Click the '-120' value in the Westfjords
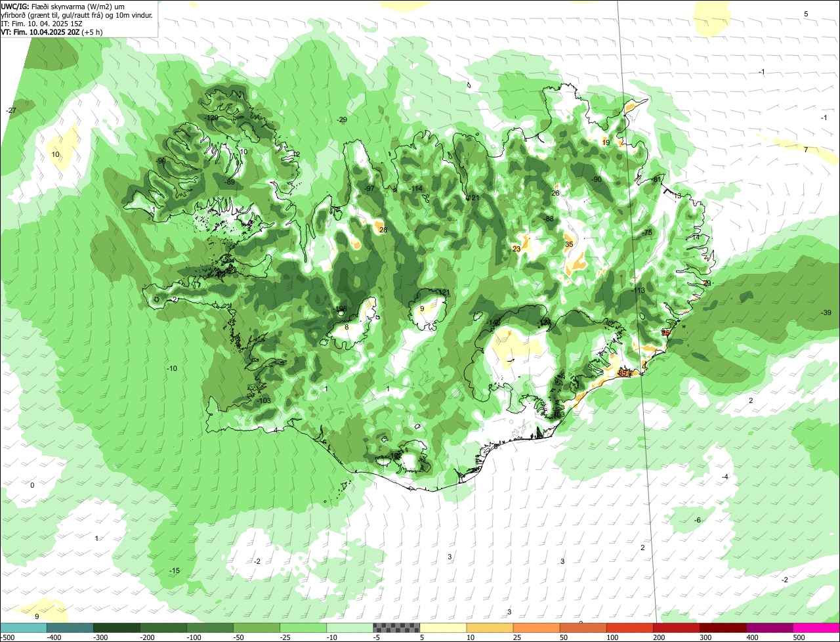This screenshot has width=840, height=642. 211,118
